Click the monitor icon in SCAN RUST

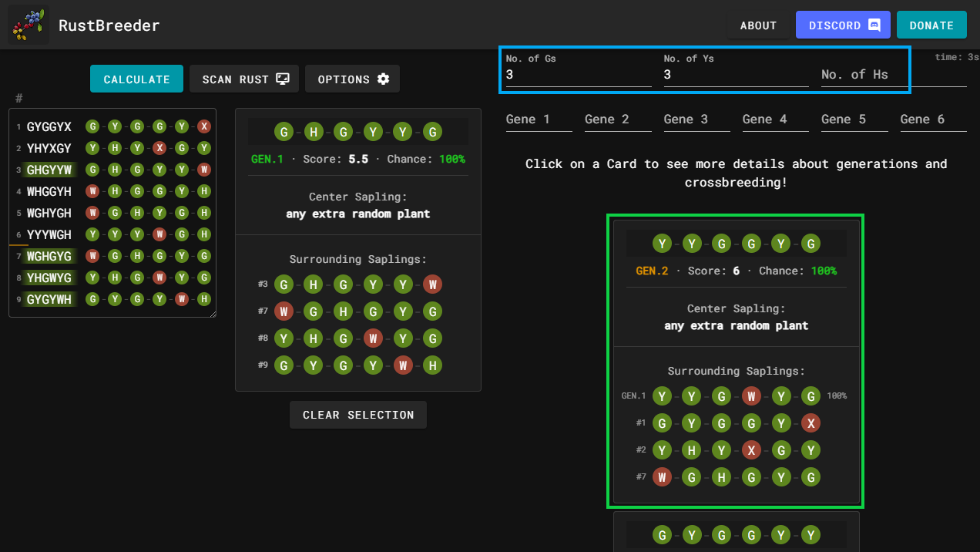point(283,79)
